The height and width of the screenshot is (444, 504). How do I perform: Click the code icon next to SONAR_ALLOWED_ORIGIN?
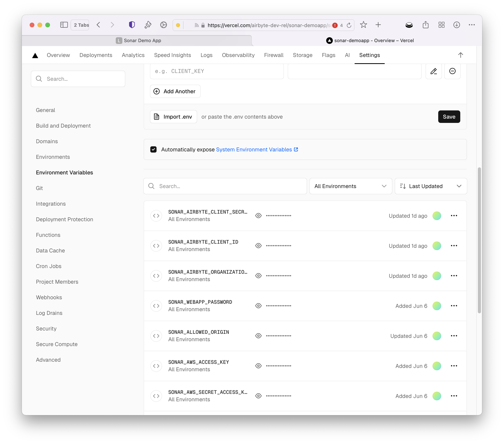click(x=156, y=336)
